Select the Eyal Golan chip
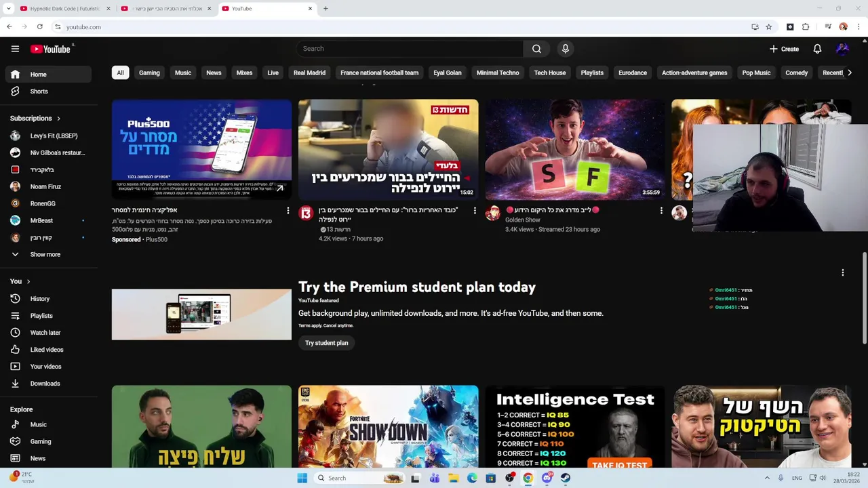The image size is (868, 488). (448, 73)
